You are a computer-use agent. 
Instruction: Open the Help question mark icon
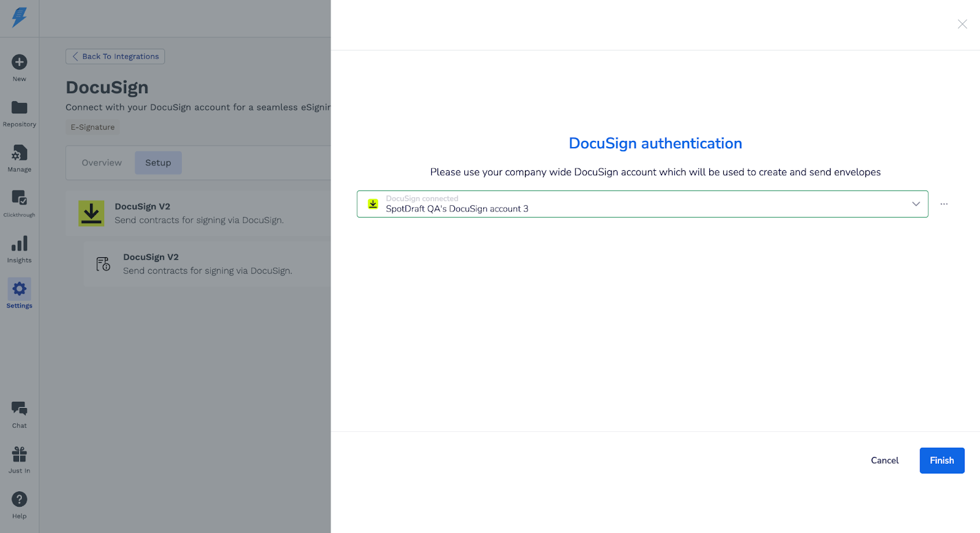tap(20, 500)
